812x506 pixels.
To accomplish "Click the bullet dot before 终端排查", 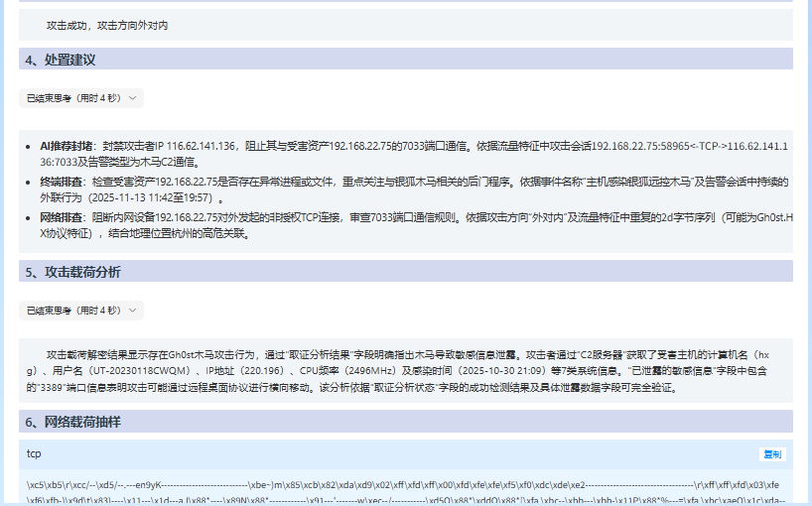I will coord(29,183).
